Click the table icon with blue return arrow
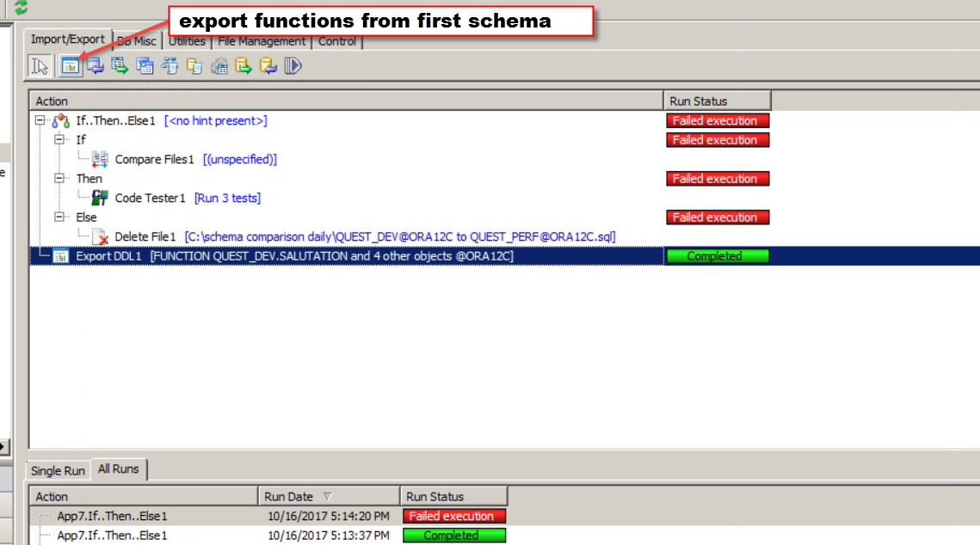Screen dimensions: 980x545 pyautogui.click(x=95, y=65)
